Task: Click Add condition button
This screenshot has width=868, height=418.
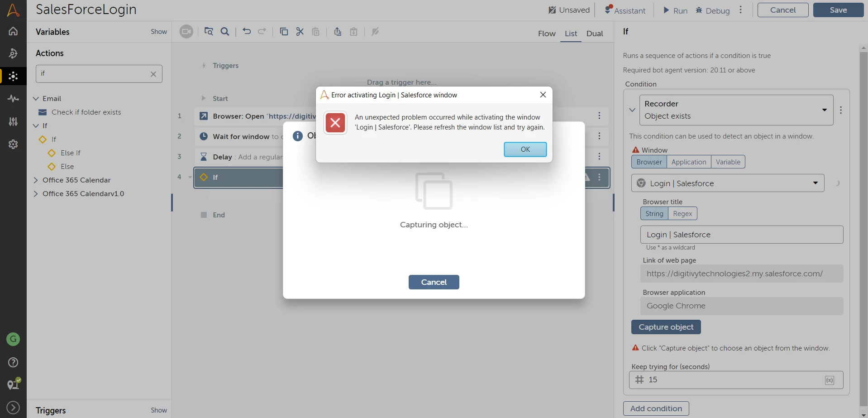Action: point(656,408)
